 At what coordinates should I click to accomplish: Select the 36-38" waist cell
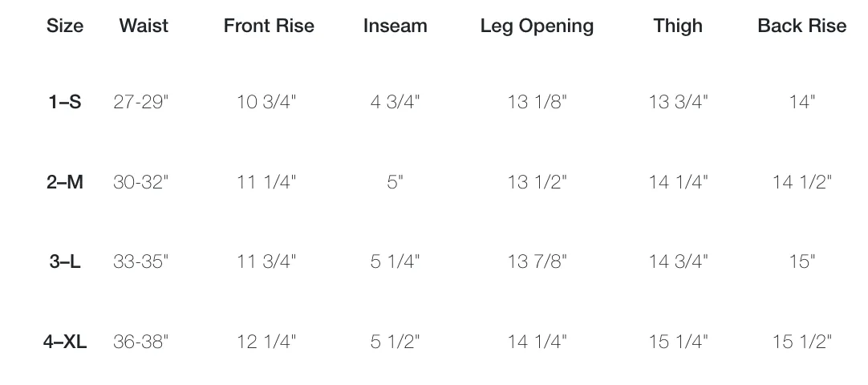coord(140,342)
